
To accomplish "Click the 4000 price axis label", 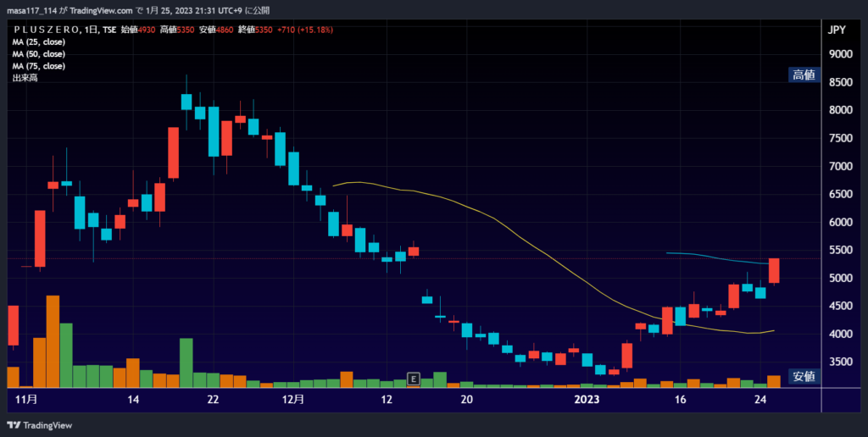I will pos(841,335).
